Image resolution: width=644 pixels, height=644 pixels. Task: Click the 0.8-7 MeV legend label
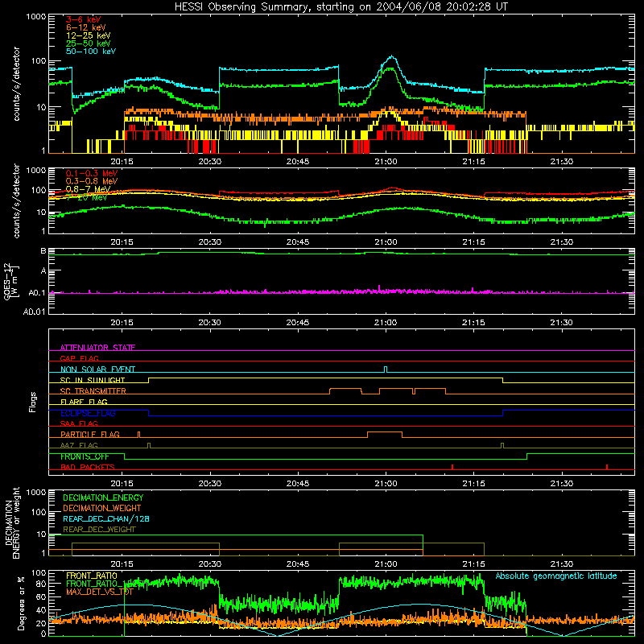88,189
